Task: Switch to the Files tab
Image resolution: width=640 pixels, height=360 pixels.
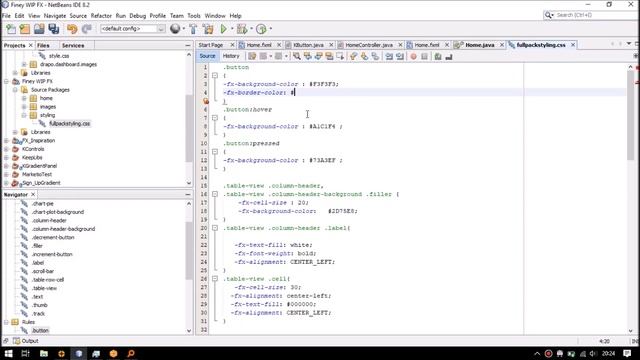Action: coord(43,45)
